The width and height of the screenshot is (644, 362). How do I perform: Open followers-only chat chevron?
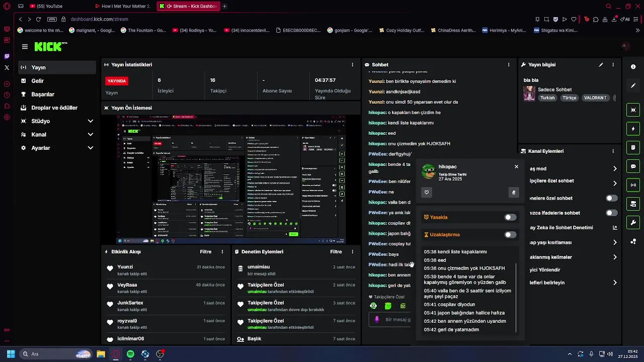(x=615, y=184)
